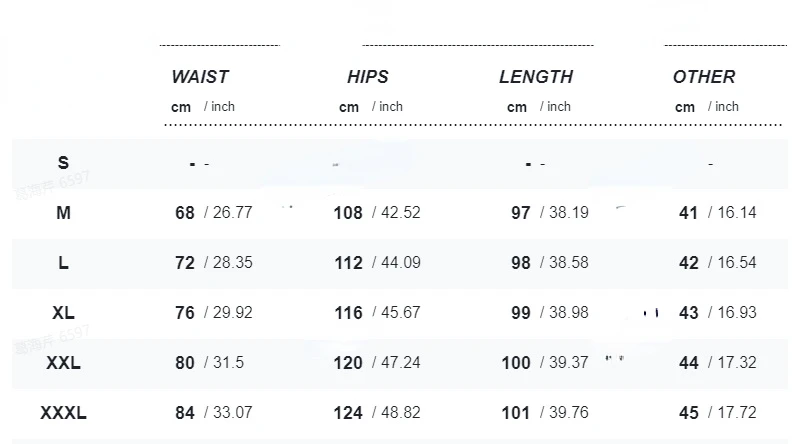This screenshot has height=444, width=800.
Task: Click the XXXL hips inch value 48.82
Action: coord(401,413)
